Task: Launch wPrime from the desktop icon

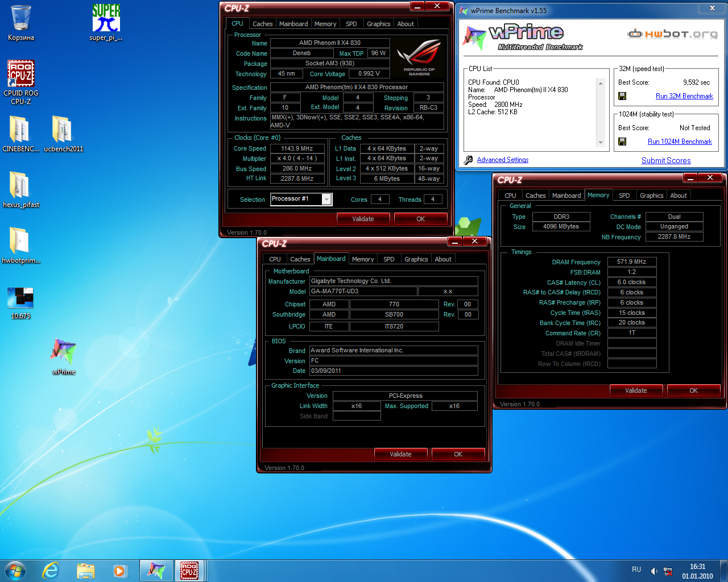Action: (64, 357)
